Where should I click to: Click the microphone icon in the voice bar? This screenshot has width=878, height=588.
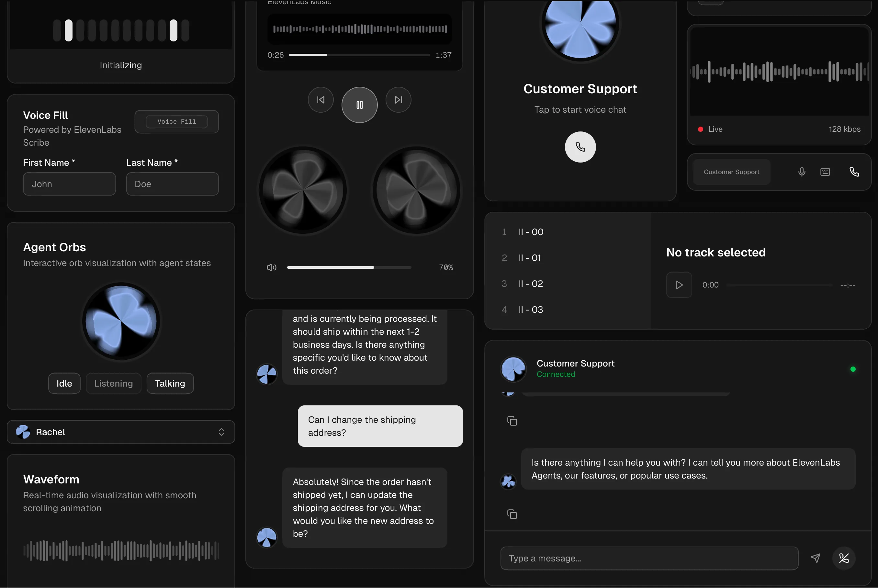[x=802, y=172]
